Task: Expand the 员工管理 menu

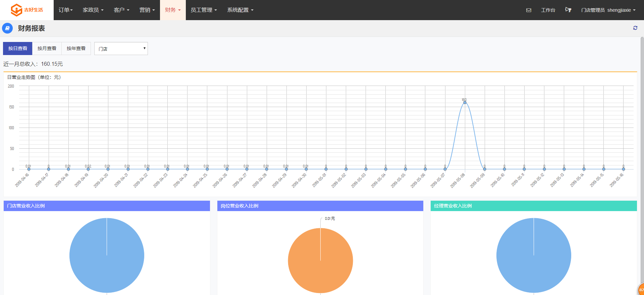Action: tap(204, 10)
